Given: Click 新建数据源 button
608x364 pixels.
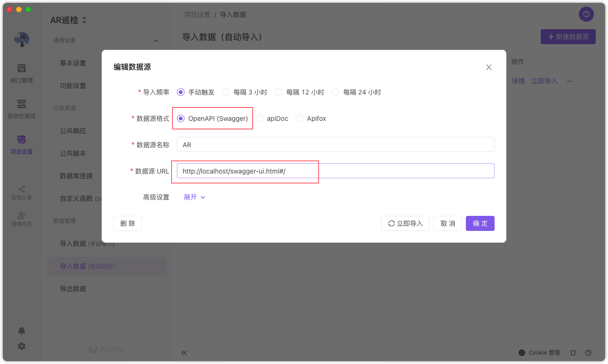Looking at the screenshot, I should (x=568, y=37).
